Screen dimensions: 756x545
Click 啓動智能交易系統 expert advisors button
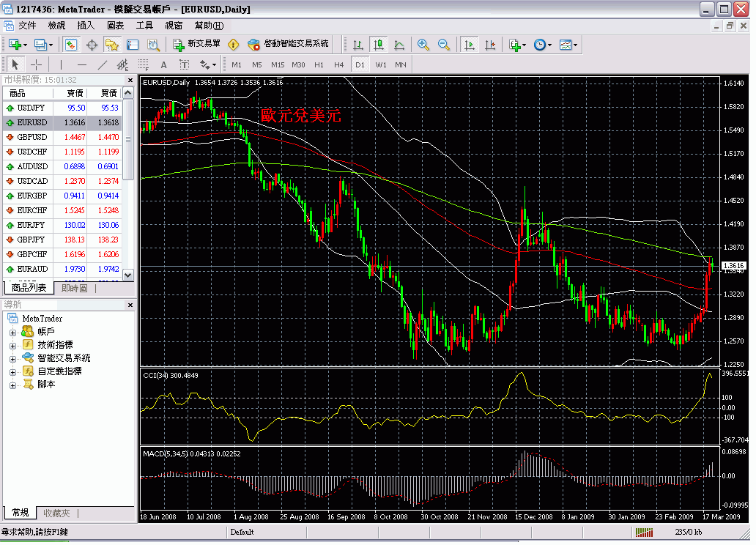pos(288,45)
